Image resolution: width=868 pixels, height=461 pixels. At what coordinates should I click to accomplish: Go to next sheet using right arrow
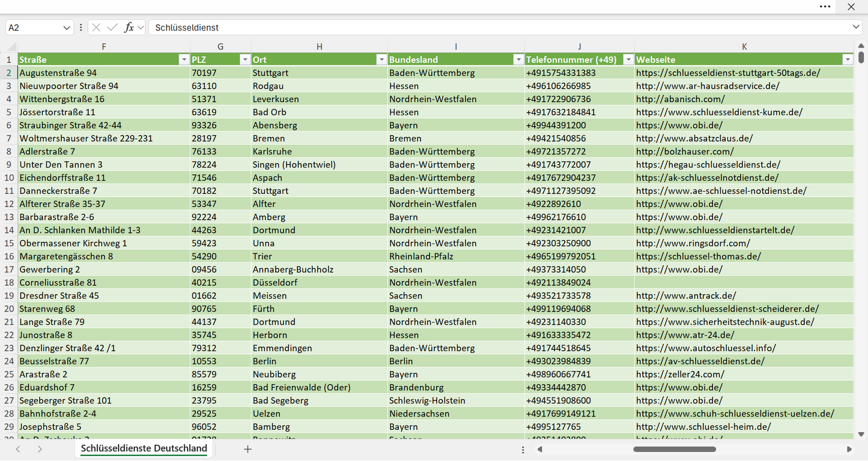click(40, 449)
